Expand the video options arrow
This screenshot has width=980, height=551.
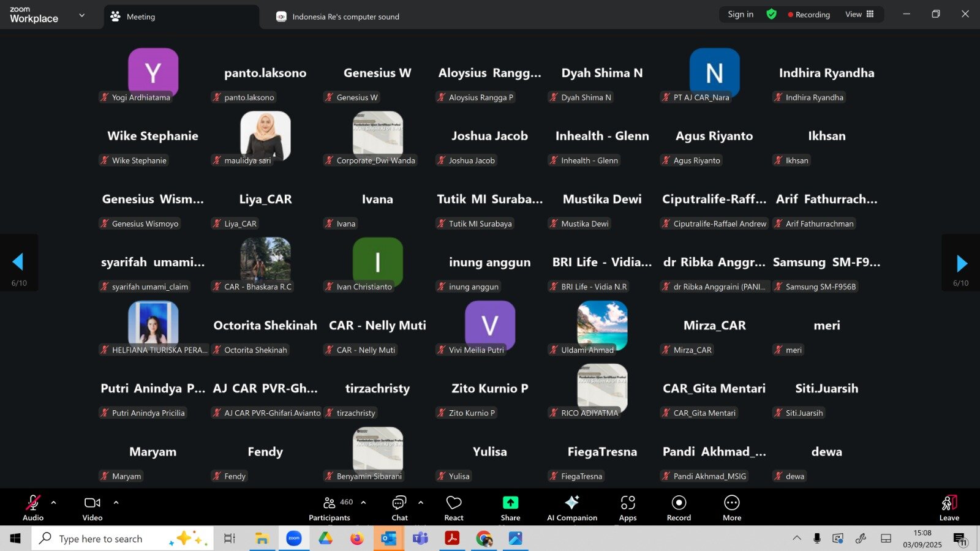tap(116, 503)
